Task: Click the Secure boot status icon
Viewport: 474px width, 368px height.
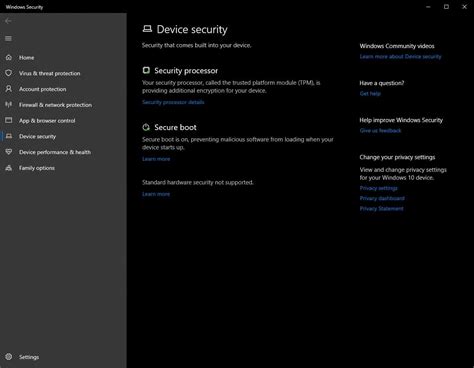Action: [x=146, y=127]
